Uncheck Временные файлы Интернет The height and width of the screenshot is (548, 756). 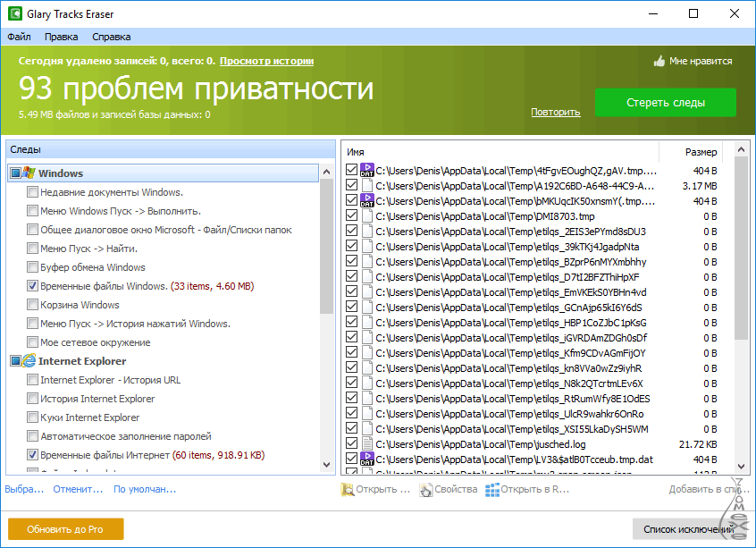tap(32, 454)
